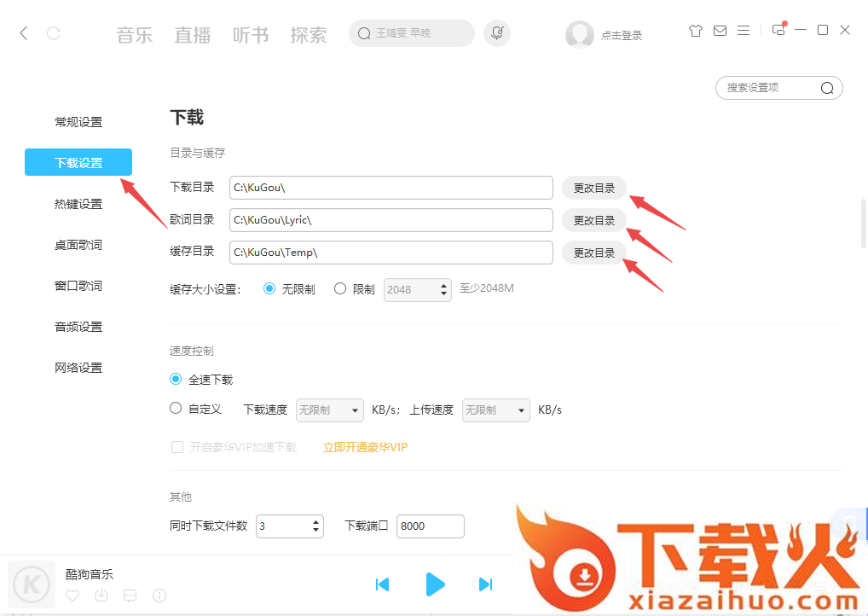Click the 立即开通豪华VIP link
This screenshot has height=616, width=868.
coord(365,446)
